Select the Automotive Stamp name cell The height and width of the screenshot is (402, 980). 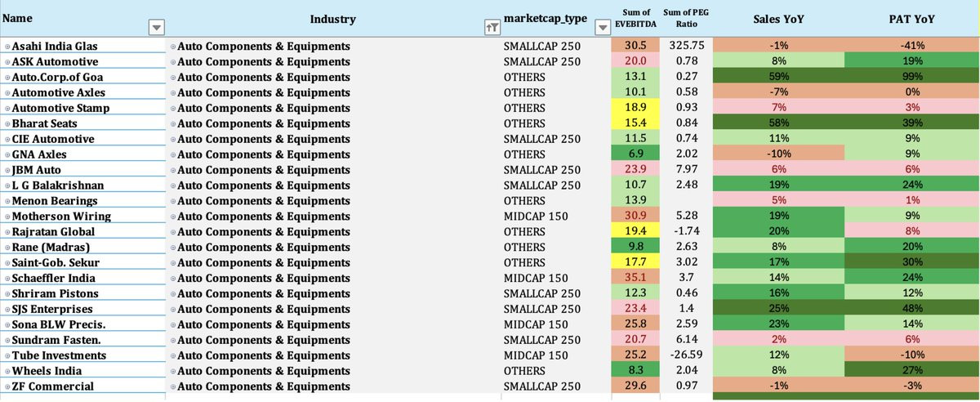pyautogui.click(x=83, y=109)
